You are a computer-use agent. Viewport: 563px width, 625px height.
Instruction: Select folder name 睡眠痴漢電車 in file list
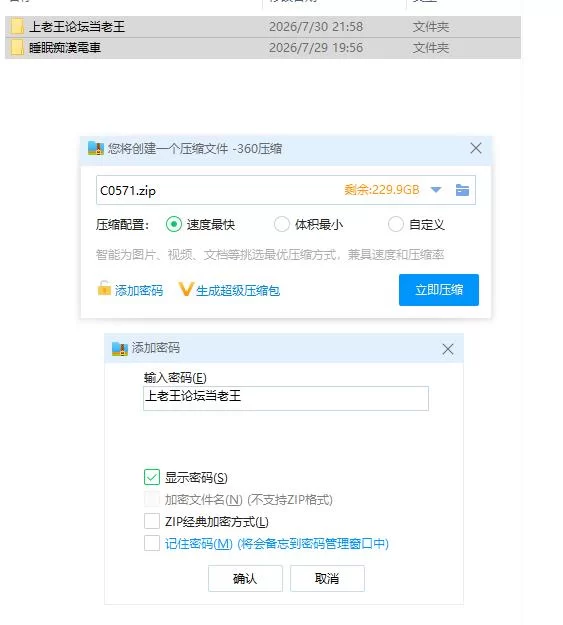pyautogui.click(x=65, y=48)
